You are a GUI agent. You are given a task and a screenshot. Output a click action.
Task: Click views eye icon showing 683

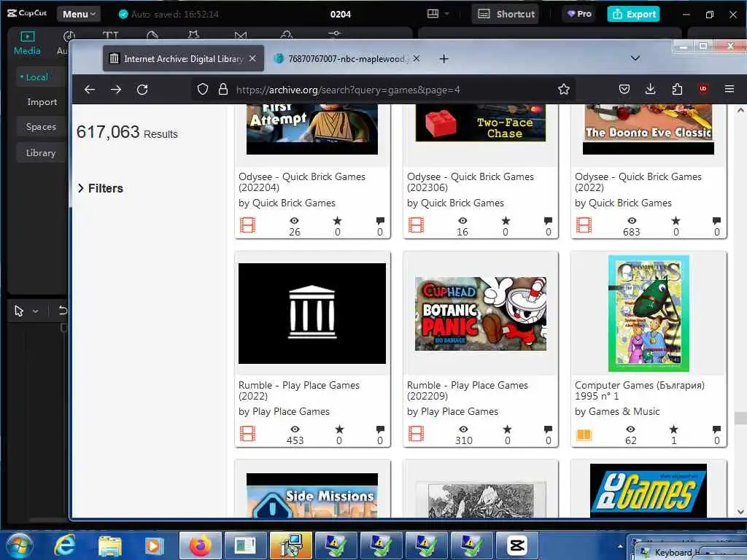[x=632, y=220]
